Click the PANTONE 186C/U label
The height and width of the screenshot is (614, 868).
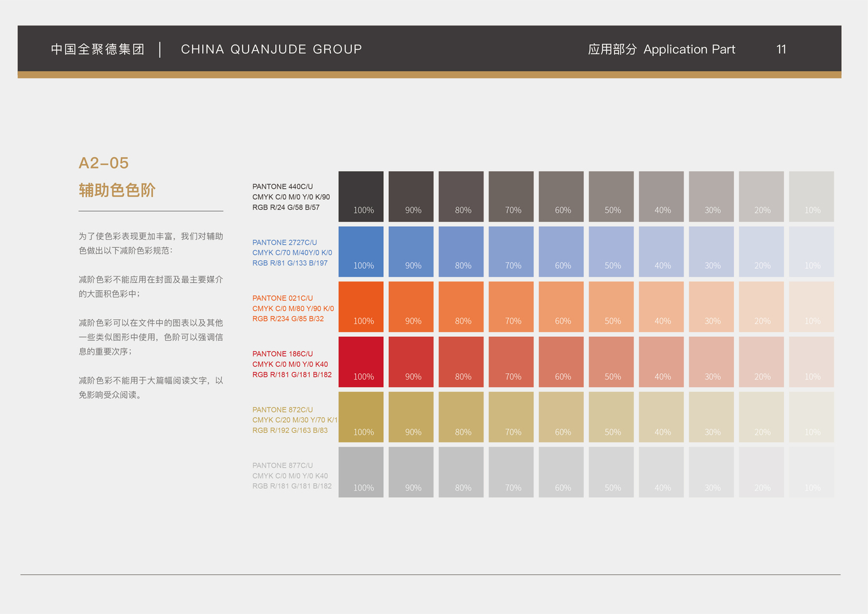point(283,354)
